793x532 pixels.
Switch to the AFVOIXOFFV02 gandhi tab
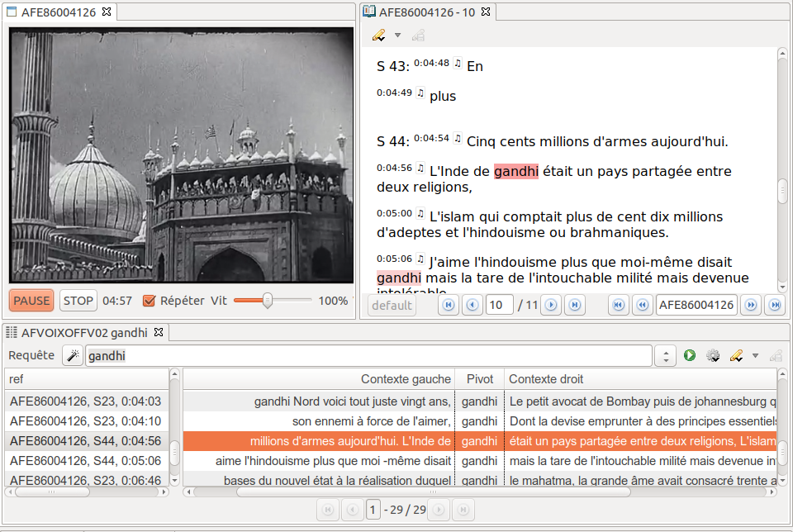pos(83,332)
